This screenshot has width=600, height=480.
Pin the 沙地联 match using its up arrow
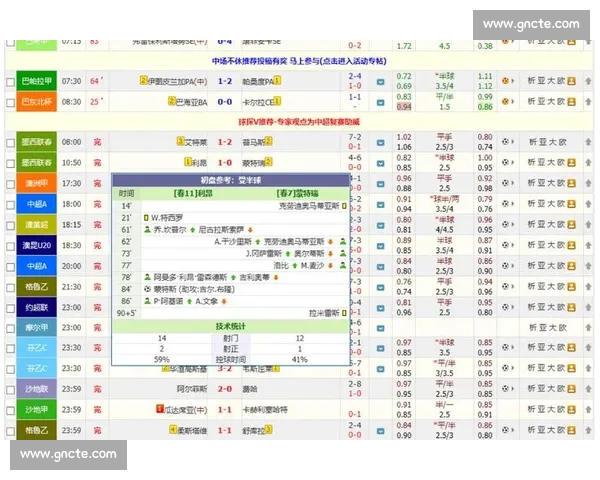(x=588, y=389)
